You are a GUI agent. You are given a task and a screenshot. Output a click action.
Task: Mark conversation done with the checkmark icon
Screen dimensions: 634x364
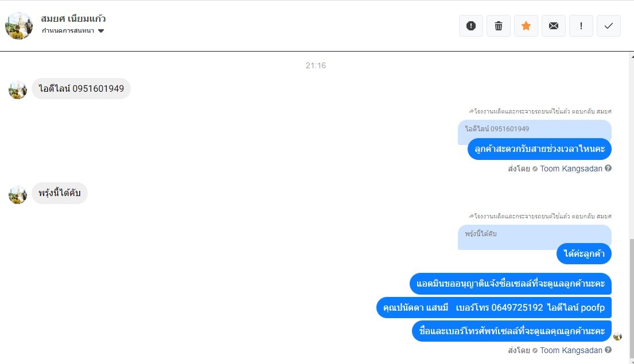(x=608, y=26)
